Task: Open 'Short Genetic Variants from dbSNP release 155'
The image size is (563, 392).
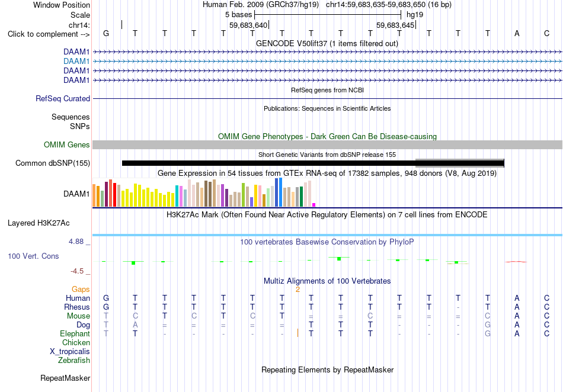Action: click(327, 155)
